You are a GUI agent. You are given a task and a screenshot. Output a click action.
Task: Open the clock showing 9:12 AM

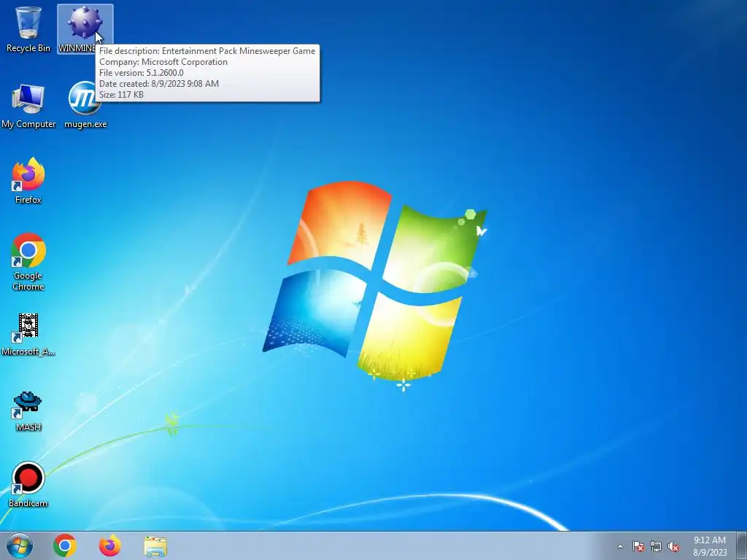pyautogui.click(x=710, y=546)
